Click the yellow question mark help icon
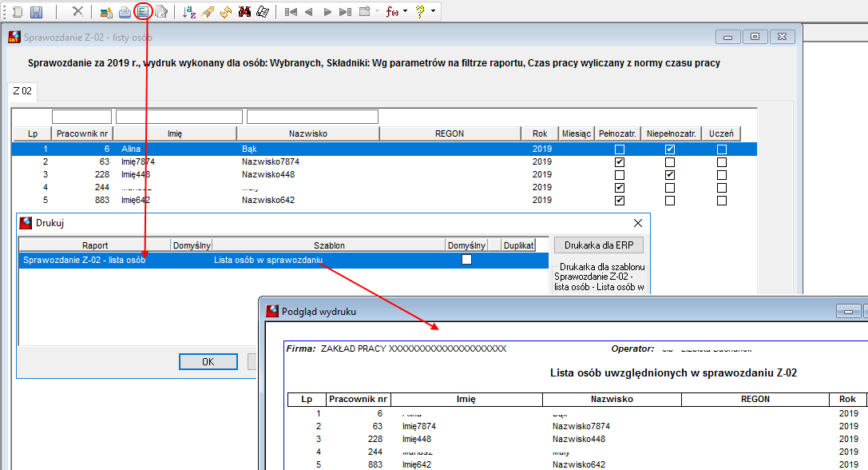 point(420,12)
